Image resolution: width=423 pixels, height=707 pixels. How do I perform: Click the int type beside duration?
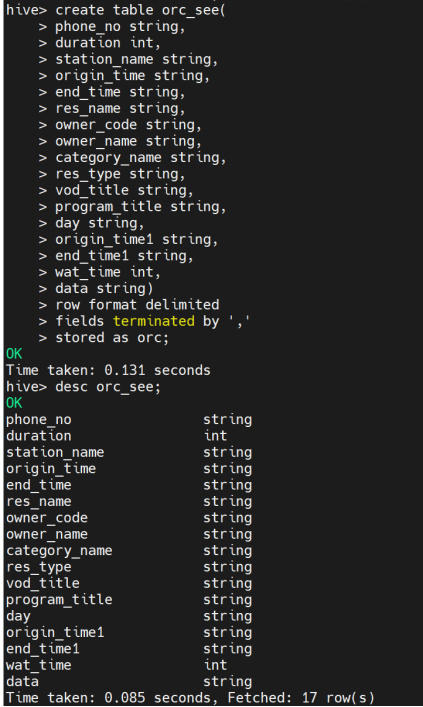(216, 436)
